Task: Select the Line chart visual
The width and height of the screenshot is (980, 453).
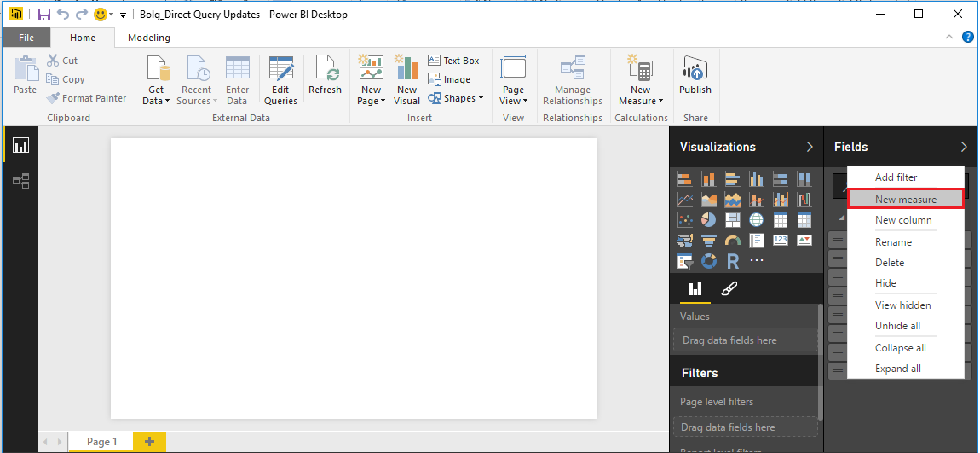Action: point(685,200)
